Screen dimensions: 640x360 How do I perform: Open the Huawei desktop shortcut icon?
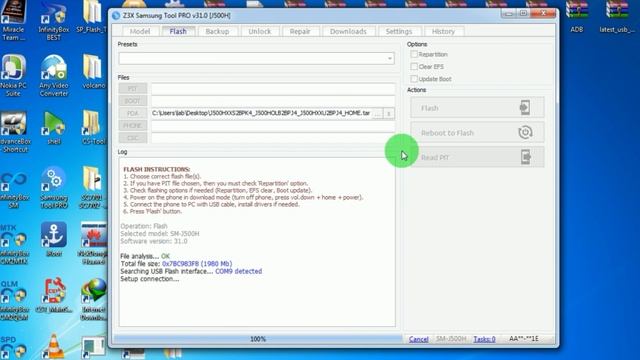93,243
